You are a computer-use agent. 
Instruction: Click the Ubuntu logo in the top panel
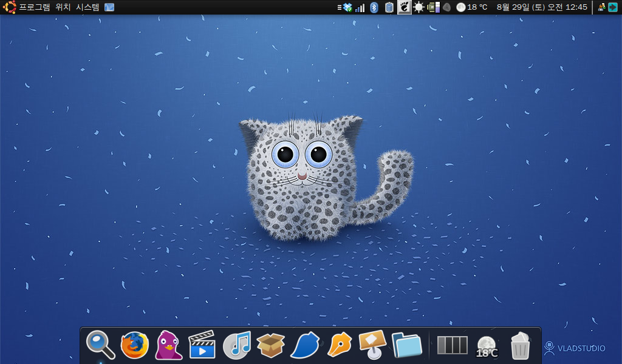[x=9, y=7]
